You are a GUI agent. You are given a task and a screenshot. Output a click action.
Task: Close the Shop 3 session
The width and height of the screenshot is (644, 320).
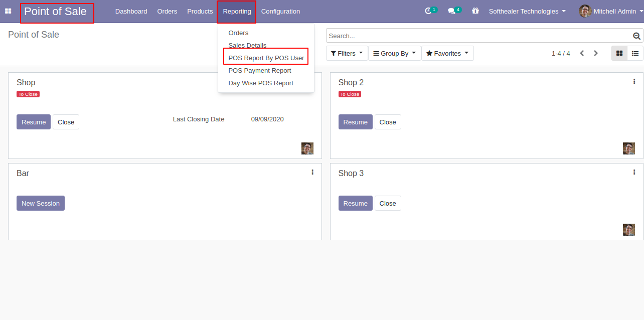point(388,203)
